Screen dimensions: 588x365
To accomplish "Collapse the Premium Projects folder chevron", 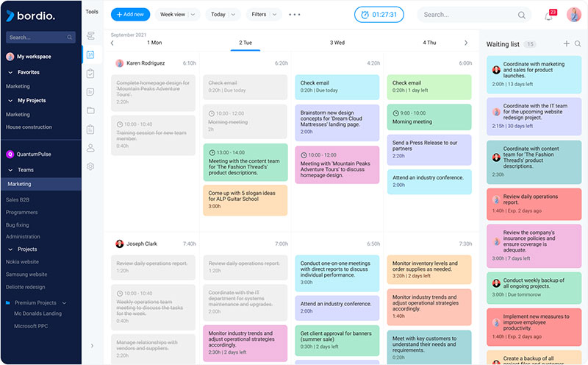I will [x=64, y=303].
